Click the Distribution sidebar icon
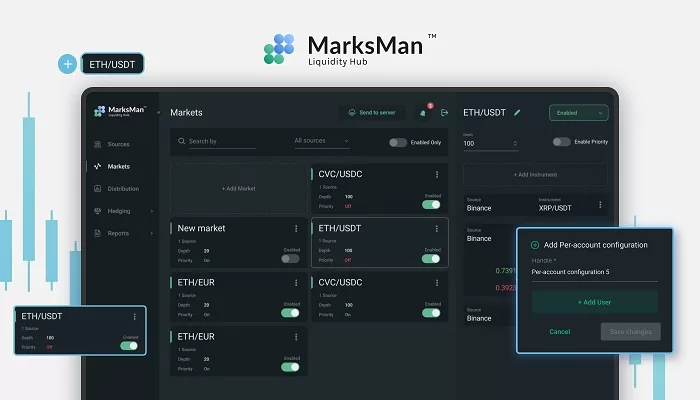 (x=98, y=189)
